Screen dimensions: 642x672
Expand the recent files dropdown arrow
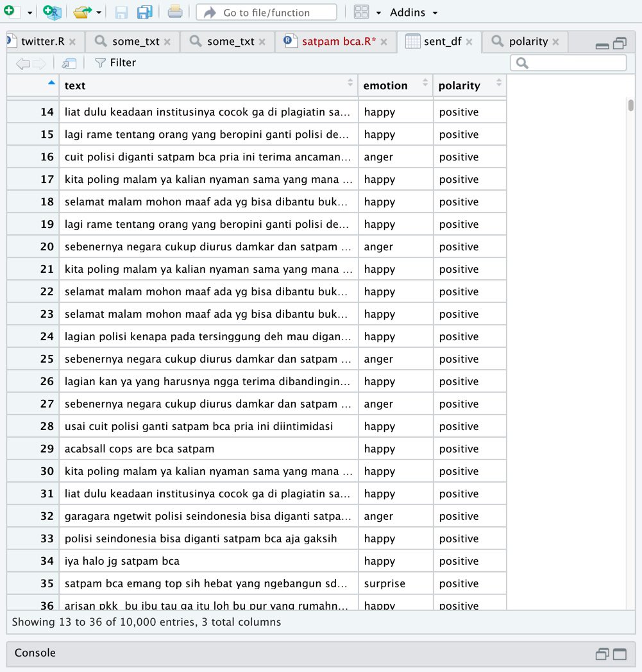click(99, 12)
